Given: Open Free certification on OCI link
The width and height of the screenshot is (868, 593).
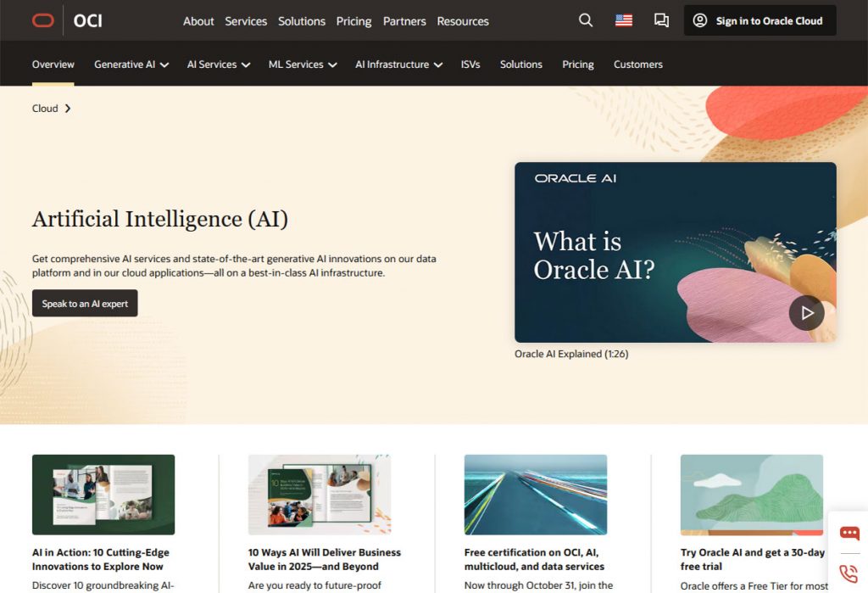Looking at the screenshot, I should coord(534,559).
